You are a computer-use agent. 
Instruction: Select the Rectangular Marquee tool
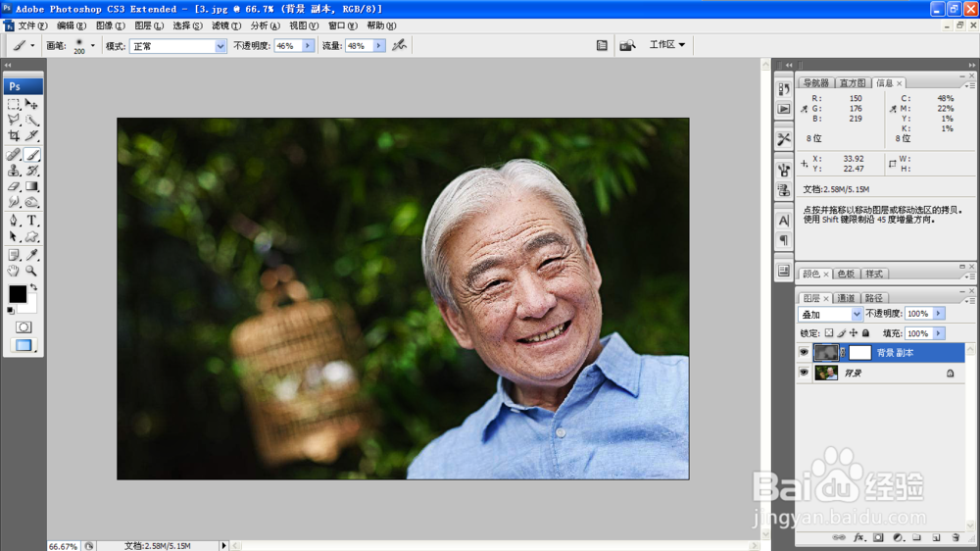pos(14,105)
